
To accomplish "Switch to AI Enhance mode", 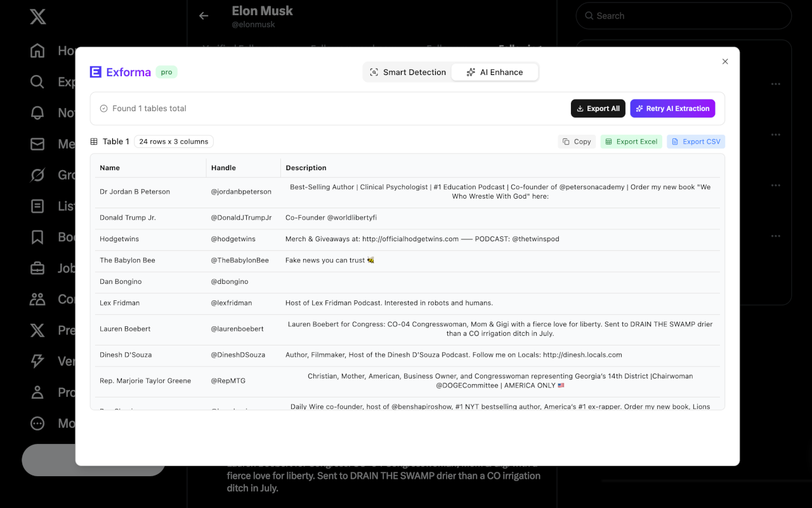I will pyautogui.click(x=495, y=72).
